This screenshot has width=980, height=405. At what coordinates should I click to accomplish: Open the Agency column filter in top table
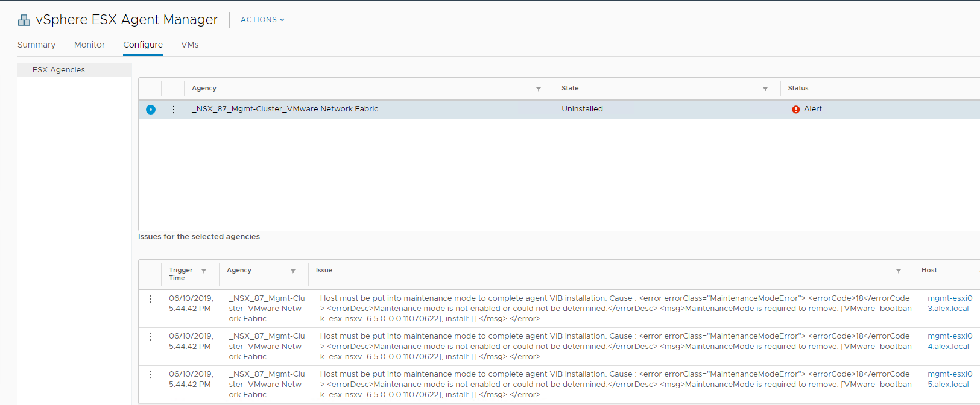point(539,89)
